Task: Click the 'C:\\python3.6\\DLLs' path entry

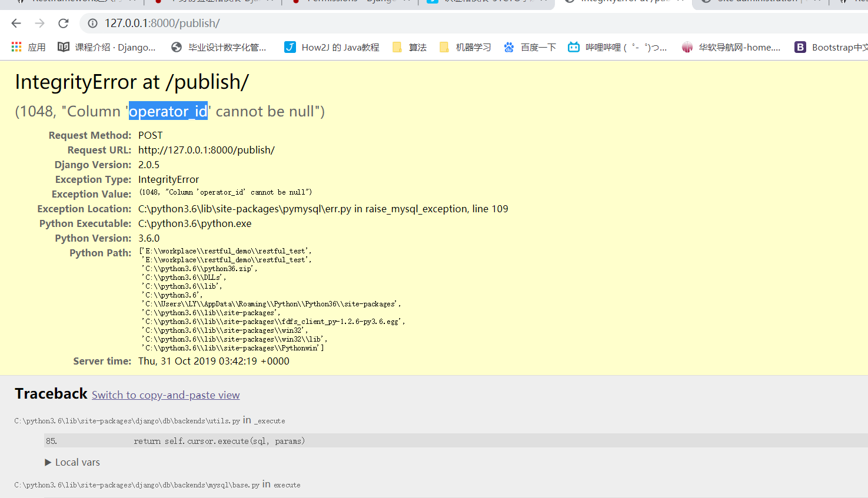Action: 184,278
